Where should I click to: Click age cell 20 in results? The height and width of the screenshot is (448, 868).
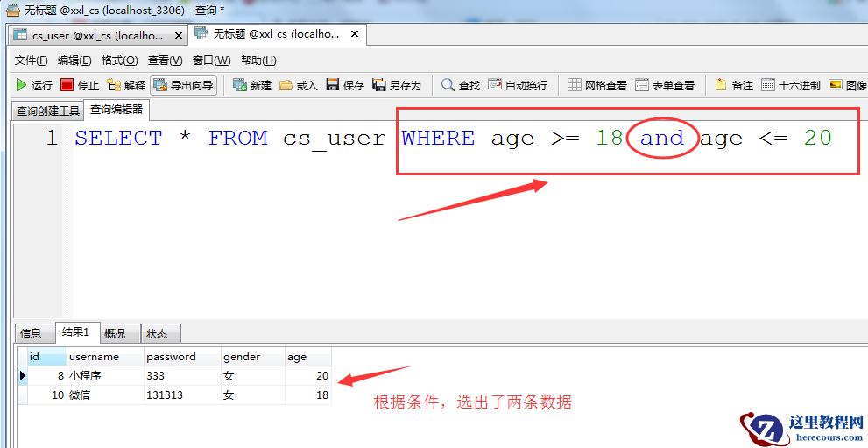[307, 375]
